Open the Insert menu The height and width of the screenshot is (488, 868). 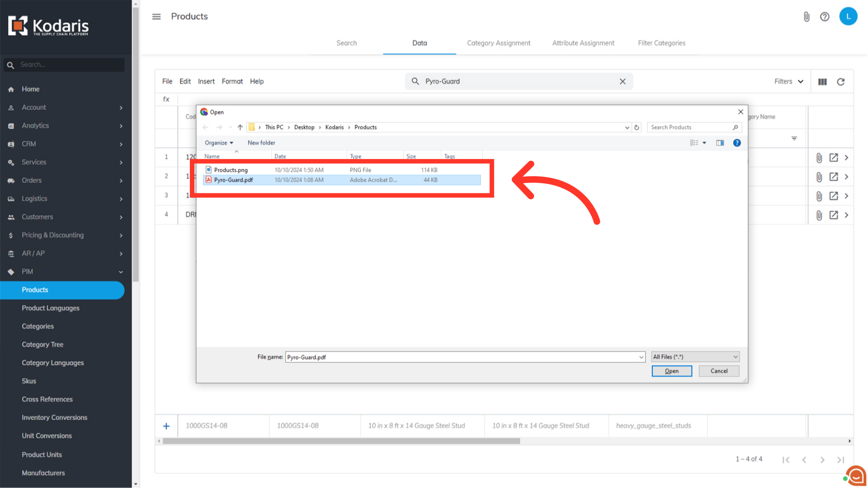click(206, 81)
